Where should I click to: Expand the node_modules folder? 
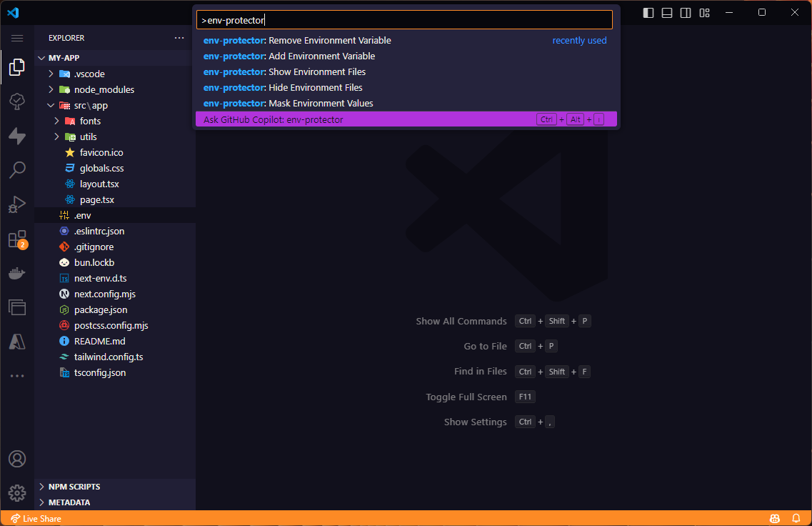[x=115, y=89]
